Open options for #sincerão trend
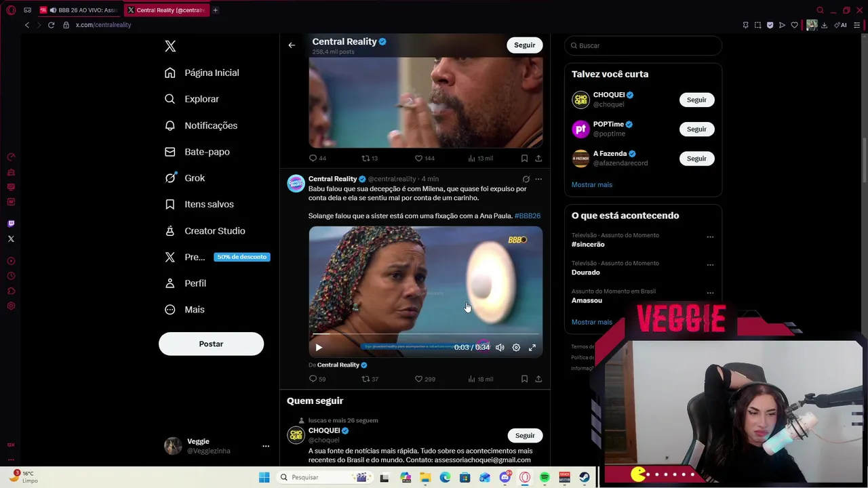Image resolution: width=868 pixels, height=488 pixels. coord(710,237)
